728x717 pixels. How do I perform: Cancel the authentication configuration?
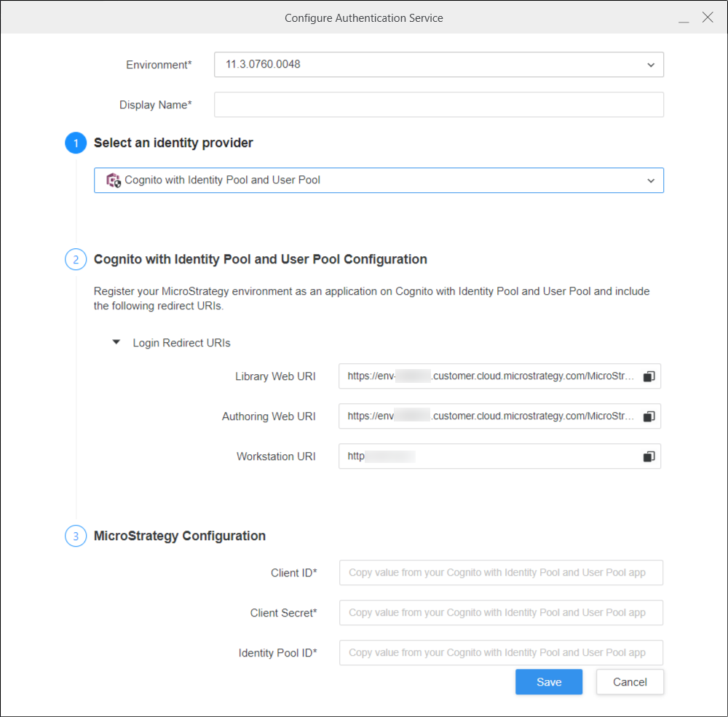pos(630,682)
